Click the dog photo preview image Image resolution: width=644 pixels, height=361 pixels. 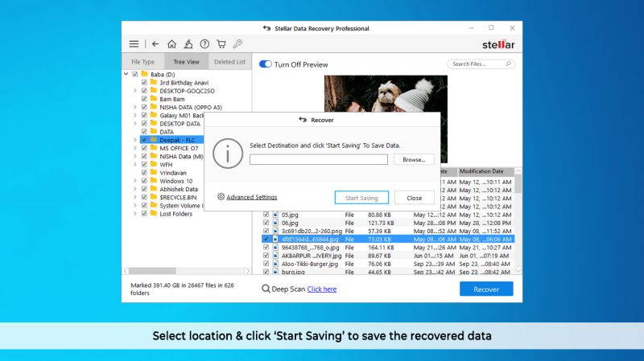[386, 93]
